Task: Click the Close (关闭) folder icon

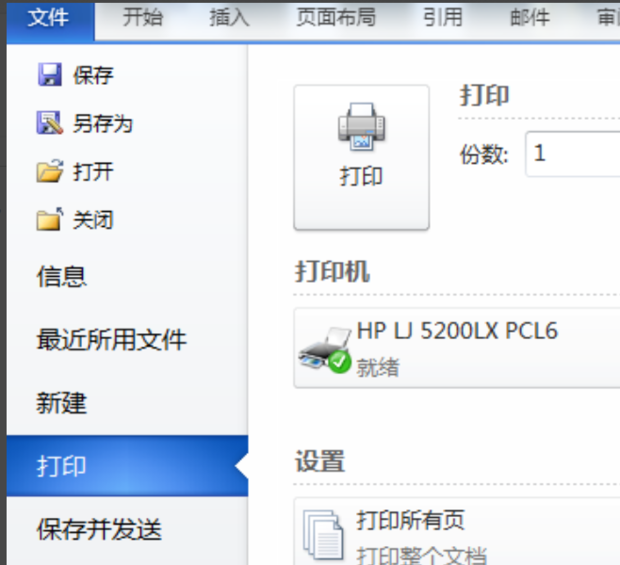Action: tap(50, 219)
